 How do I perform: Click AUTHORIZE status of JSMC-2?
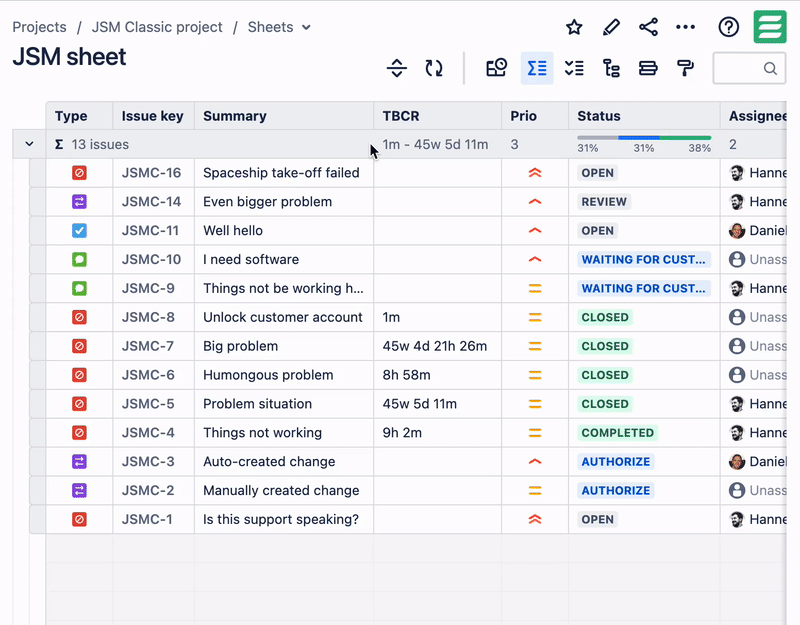(x=616, y=490)
